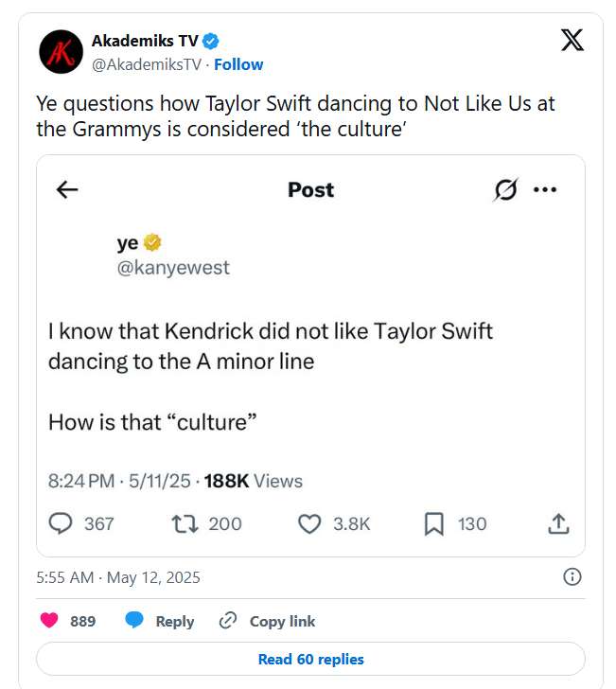This screenshot has height=689, width=616.
Task: Click the back arrow in quoted post
Action: 66,189
